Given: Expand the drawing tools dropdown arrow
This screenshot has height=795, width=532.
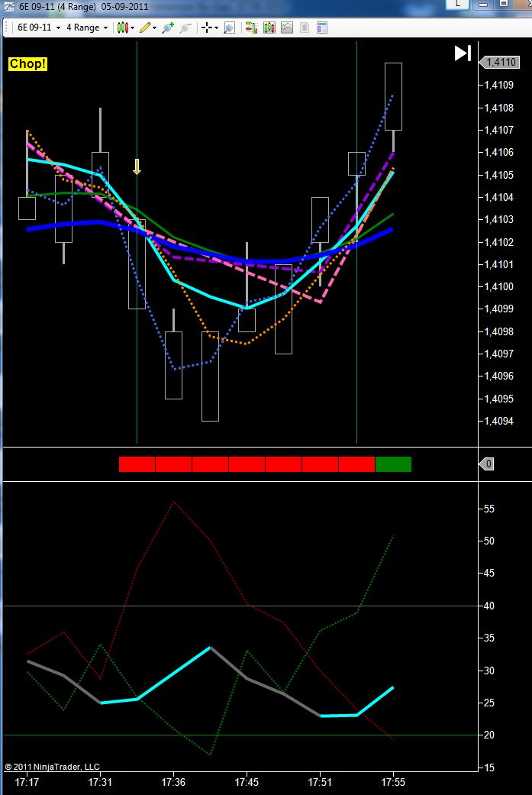Looking at the screenshot, I should tap(154, 28).
